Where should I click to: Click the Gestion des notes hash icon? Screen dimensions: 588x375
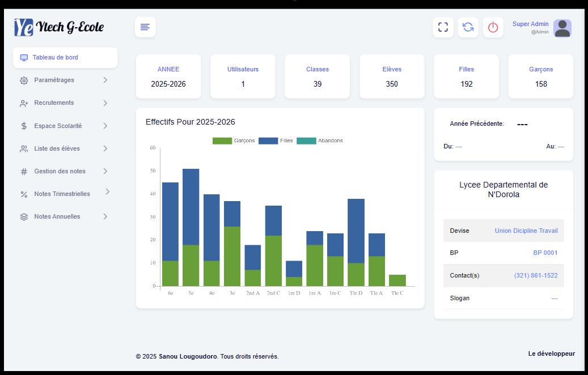click(x=24, y=171)
